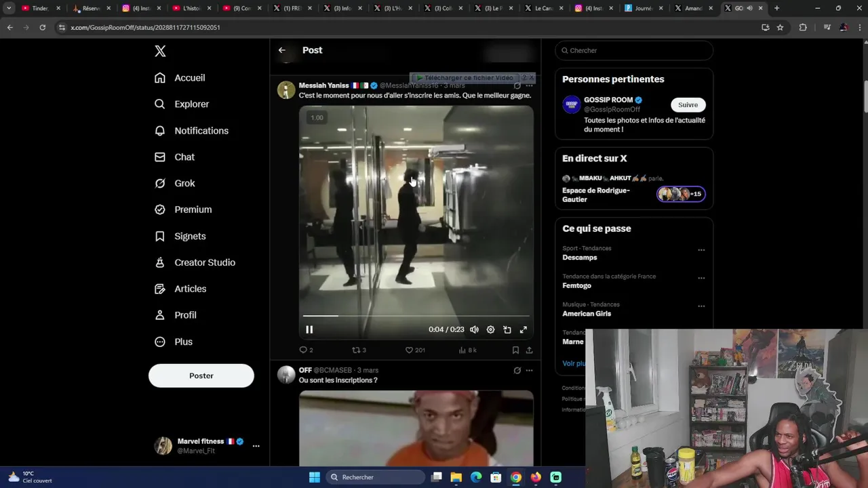Open account menu dots beside Marvel fitness
868x488 pixels.
pyautogui.click(x=256, y=446)
